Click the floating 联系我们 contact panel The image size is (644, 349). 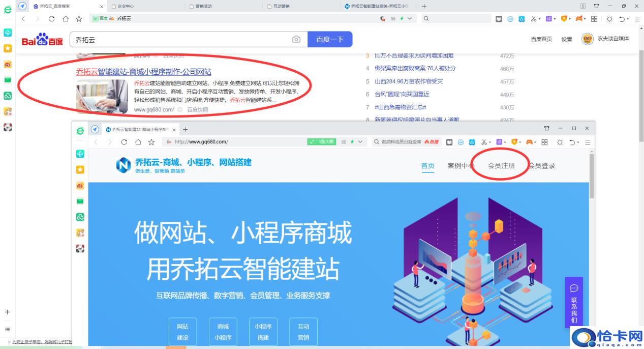574,304
